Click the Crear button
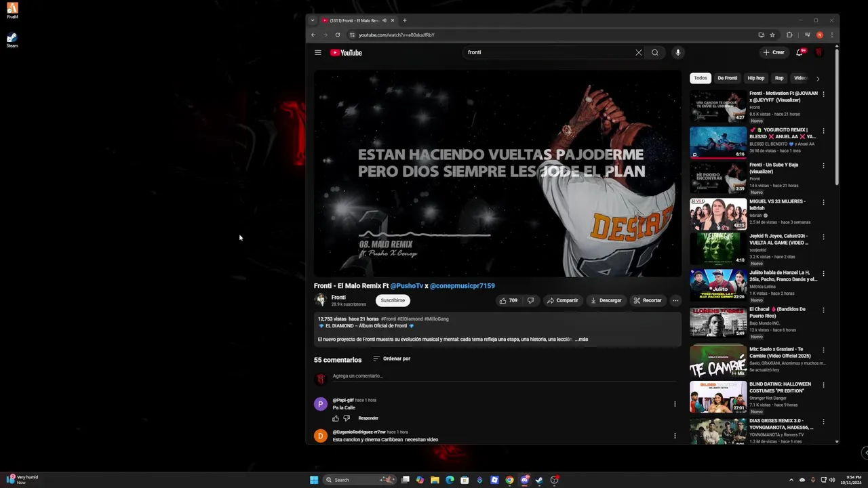This screenshot has height=488, width=868. [x=774, y=52]
